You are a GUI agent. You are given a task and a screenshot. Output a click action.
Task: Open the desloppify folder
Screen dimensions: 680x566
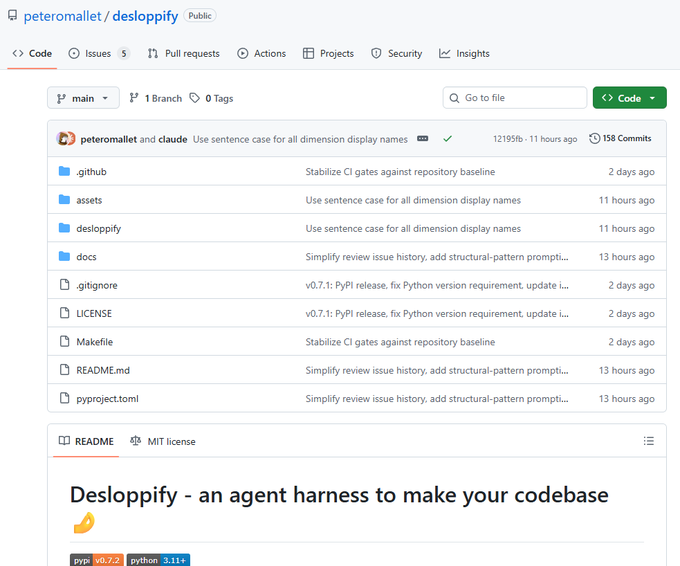point(99,229)
